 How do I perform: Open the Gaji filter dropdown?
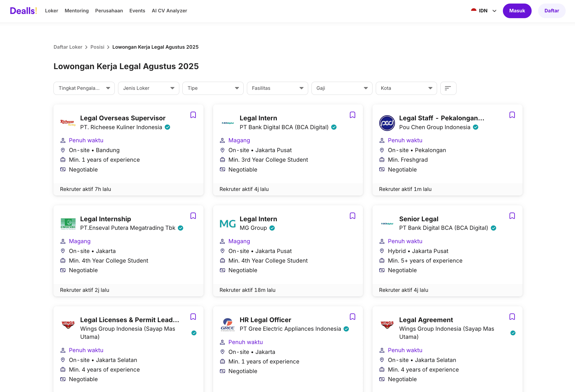pyautogui.click(x=342, y=88)
